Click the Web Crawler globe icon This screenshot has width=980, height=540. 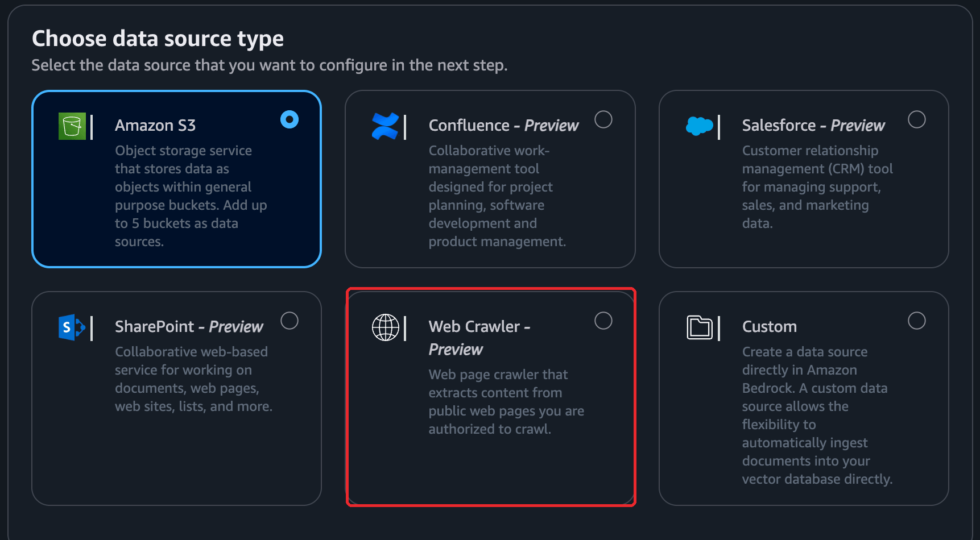tap(386, 327)
